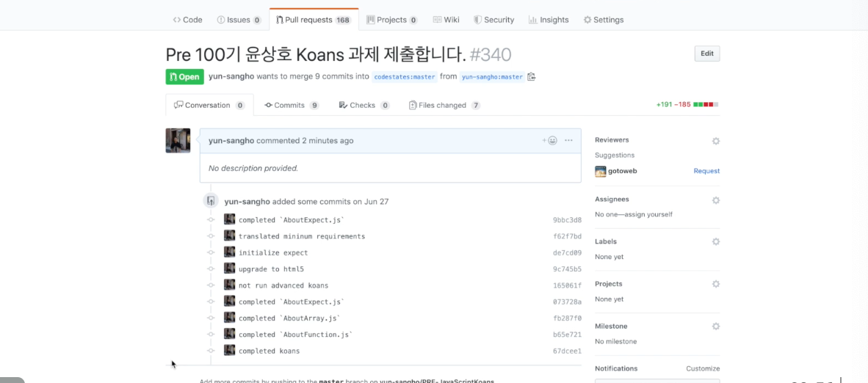Open the Insights tab

549,19
